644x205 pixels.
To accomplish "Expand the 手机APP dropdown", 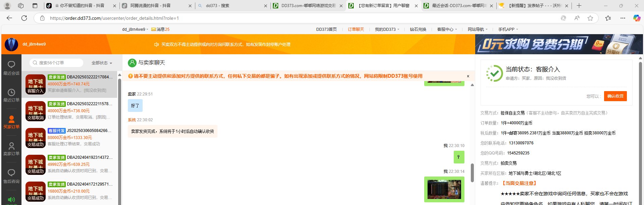I will click(x=508, y=29).
